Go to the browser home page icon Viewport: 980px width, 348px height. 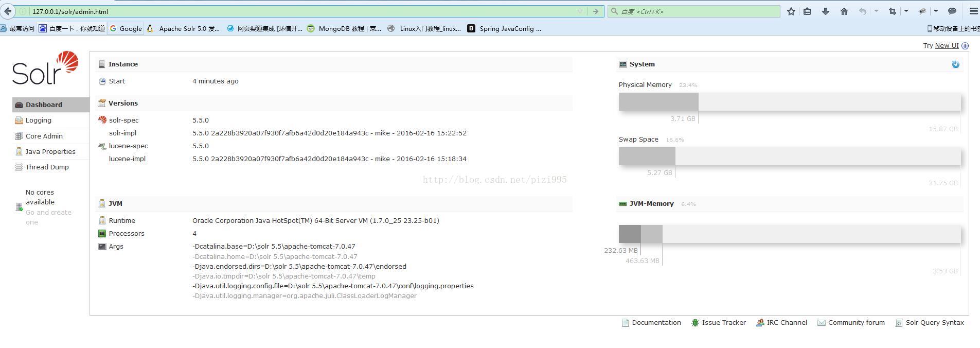point(844,11)
